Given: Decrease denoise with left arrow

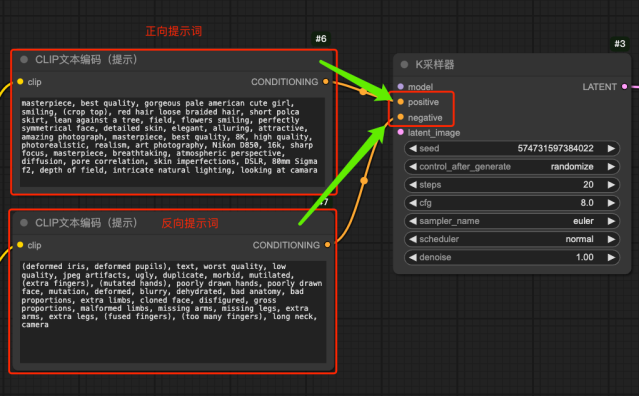Looking at the screenshot, I should click(x=413, y=257).
